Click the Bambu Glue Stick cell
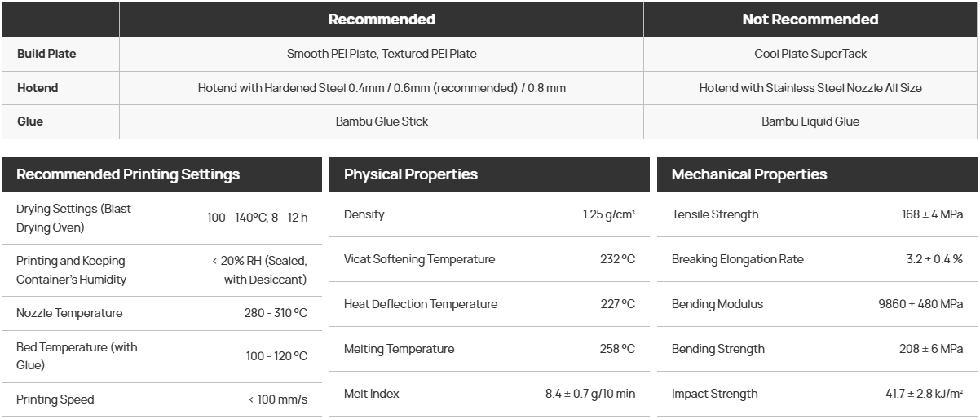The width and height of the screenshot is (980, 419). point(382,121)
